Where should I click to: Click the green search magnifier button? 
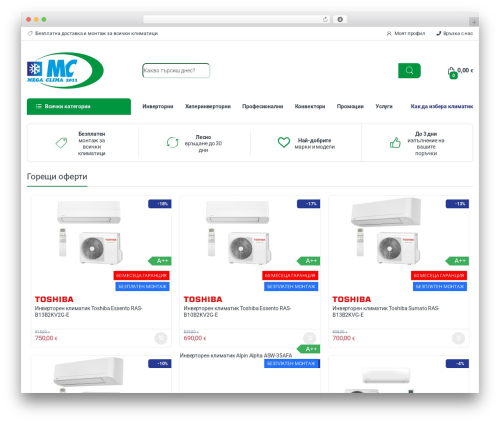409,70
